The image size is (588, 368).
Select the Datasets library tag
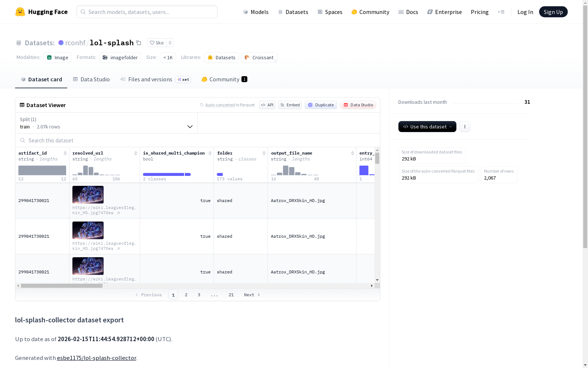tap(222, 57)
